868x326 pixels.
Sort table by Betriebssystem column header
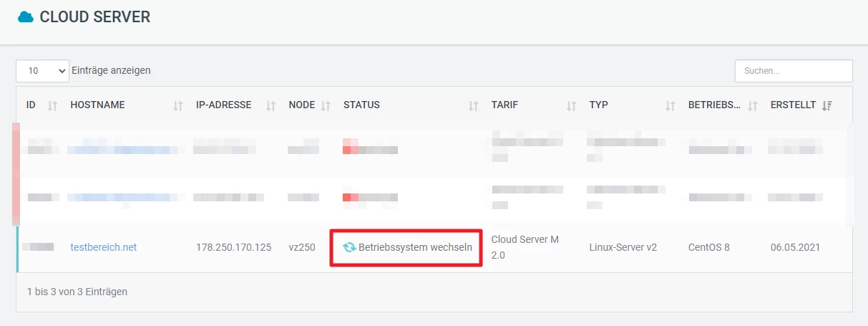click(x=714, y=105)
